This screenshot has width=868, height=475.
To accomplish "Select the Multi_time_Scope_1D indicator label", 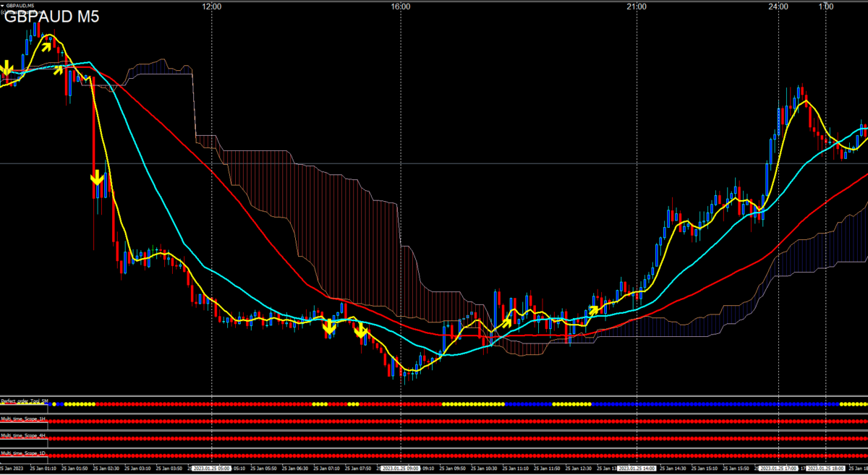I will [23, 453].
